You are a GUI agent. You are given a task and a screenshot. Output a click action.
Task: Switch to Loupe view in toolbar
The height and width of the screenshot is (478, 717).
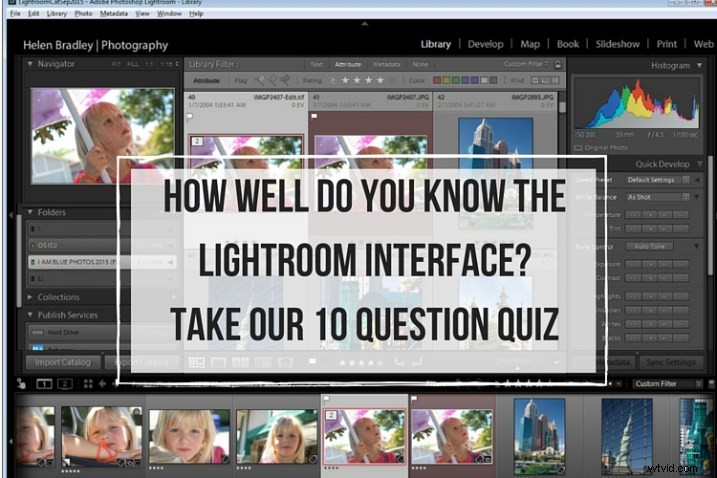218,363
